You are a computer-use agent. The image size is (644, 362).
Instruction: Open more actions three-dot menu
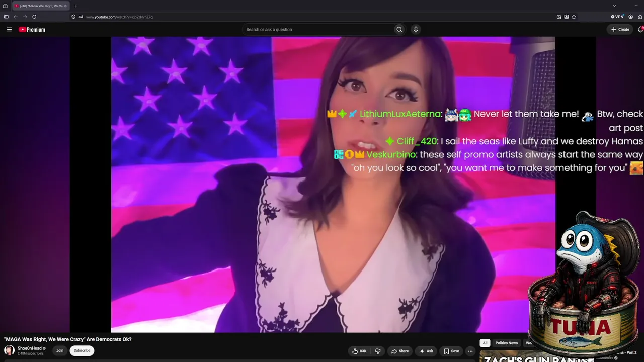[470, 351]
